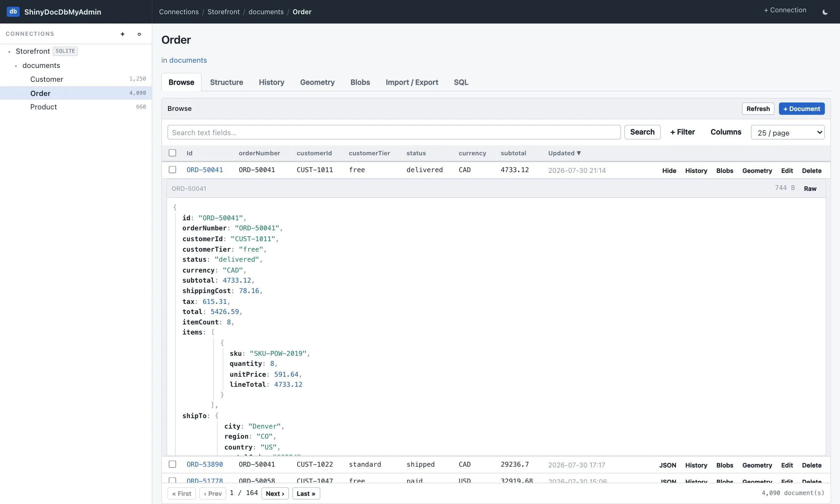This screenshot has width=840, height=504.
Task: Open the Geometry tab
Action: click(x=317, y=82)
